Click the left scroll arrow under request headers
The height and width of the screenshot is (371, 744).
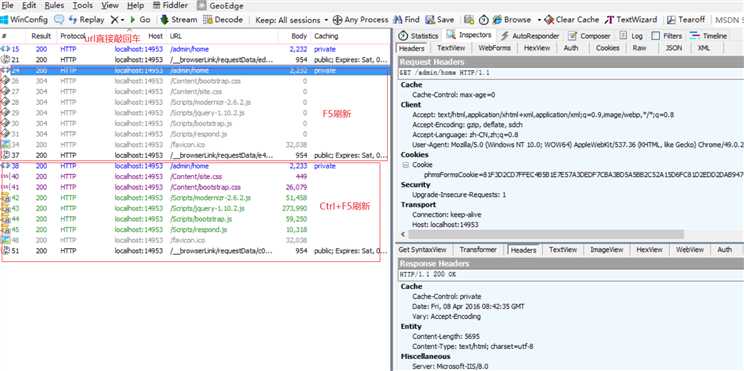point(403,234)
